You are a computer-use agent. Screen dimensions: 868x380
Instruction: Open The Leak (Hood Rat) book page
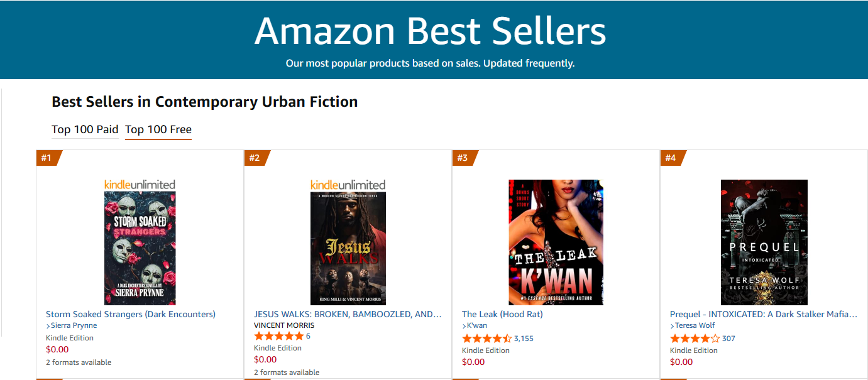point(502,314)
